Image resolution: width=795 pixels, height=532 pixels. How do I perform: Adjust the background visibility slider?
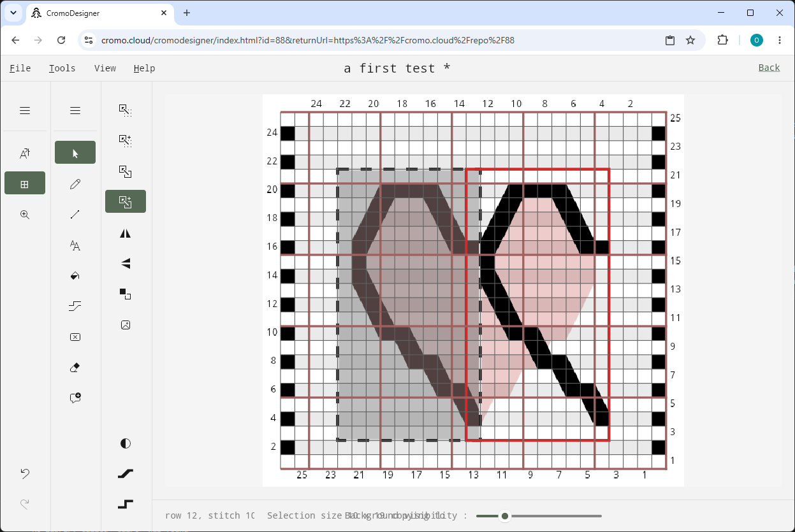click(x=539, y=516)
